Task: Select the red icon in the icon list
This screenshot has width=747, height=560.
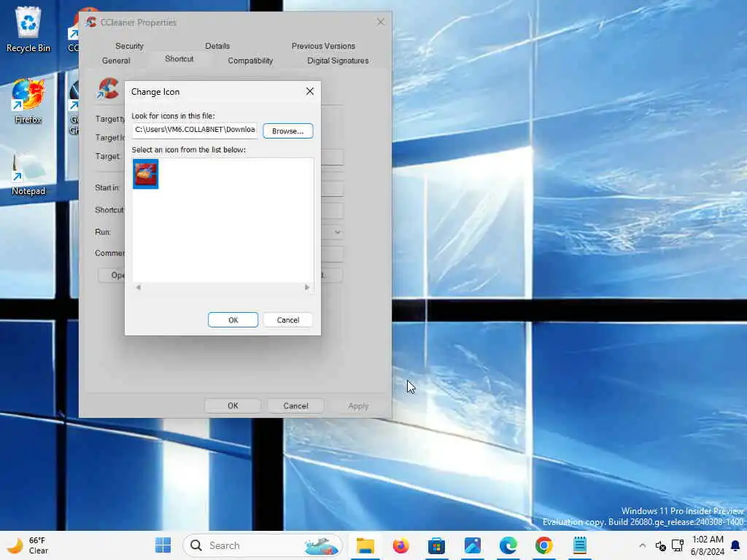Action: pos(145,174)
